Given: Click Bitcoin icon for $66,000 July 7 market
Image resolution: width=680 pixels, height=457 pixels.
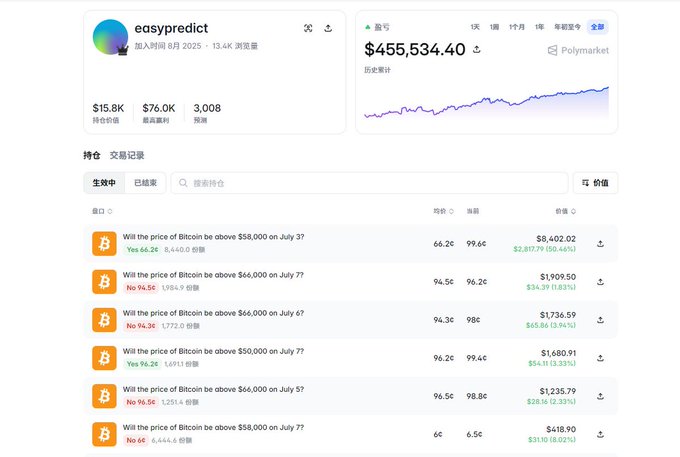Looking at the screenshot, I should (x=104, y=282).
